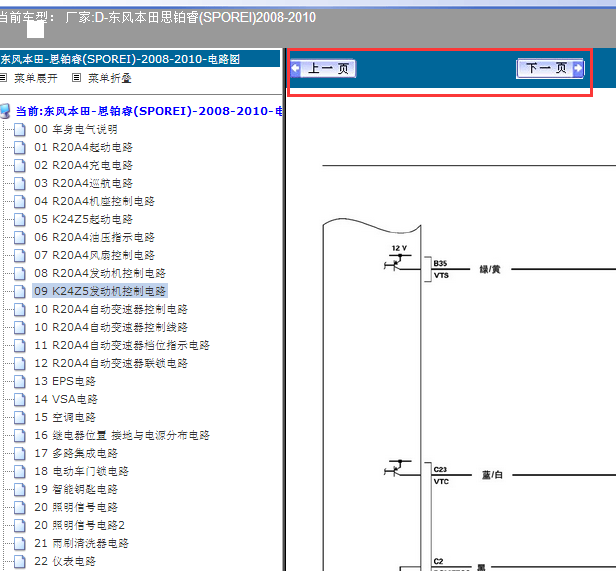The width and height of the screenshot is (616, 571).
Task: Open 14 VSA电路
Action: [66, 400]
